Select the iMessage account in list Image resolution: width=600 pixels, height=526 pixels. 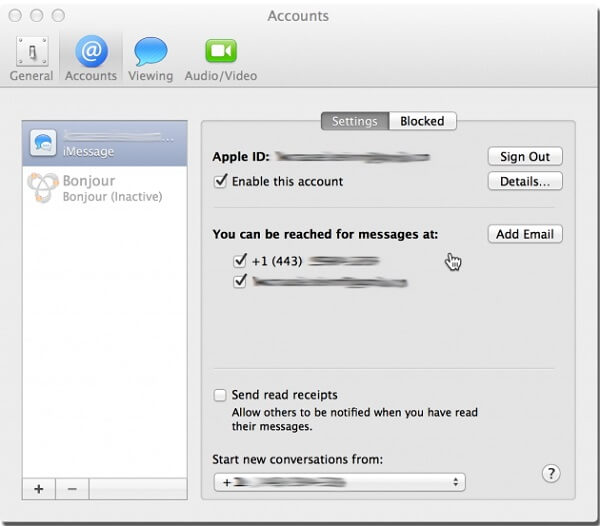coord(105,144)
